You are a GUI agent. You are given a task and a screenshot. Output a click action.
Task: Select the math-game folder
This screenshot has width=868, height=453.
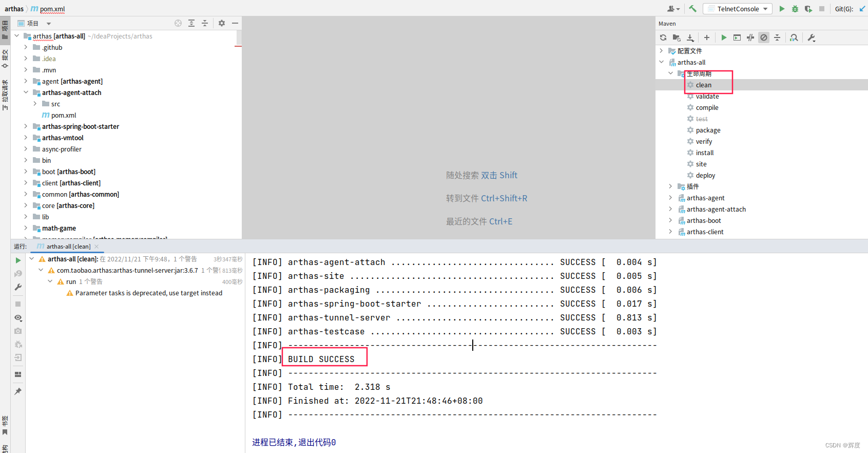(x=59, y=228)
